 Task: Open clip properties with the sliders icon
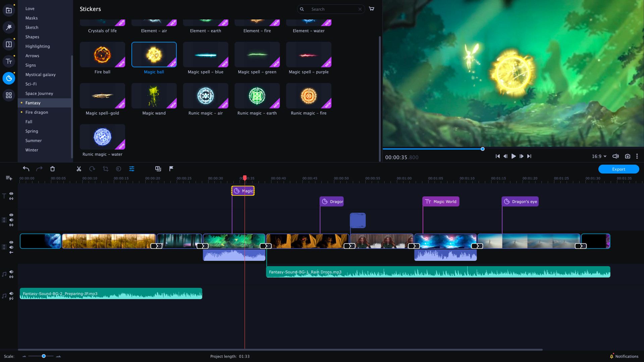pyautogui.click(x=132, y=169)
